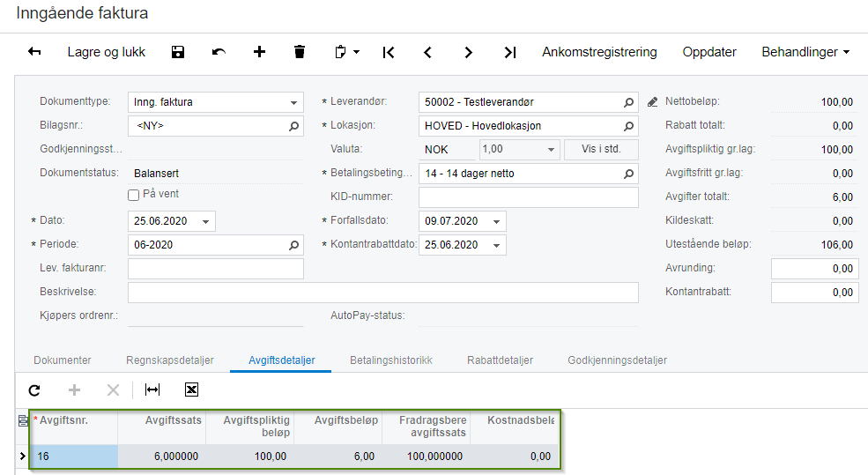Add row in tax details grid
Screen dimensions: 868x475
click(x=74, y=390)
